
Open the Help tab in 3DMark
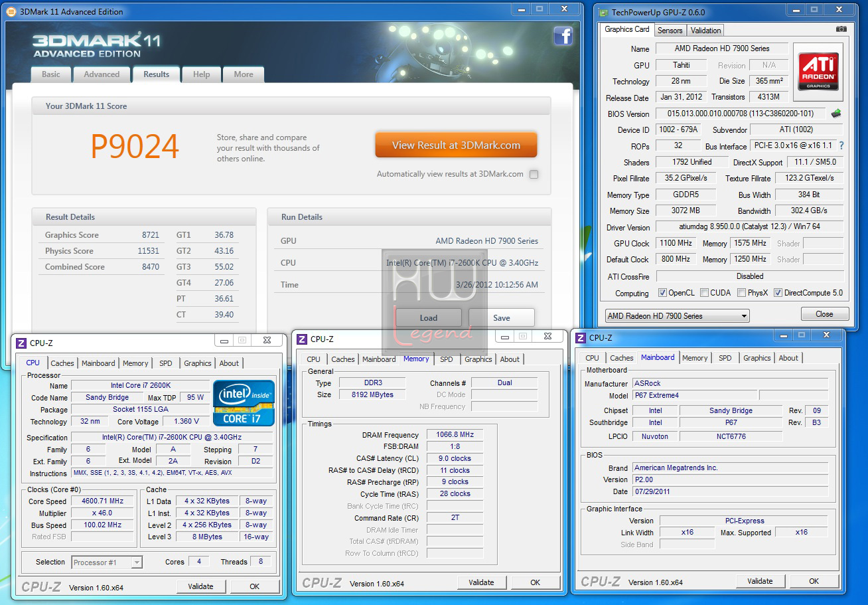click(201, 74)
